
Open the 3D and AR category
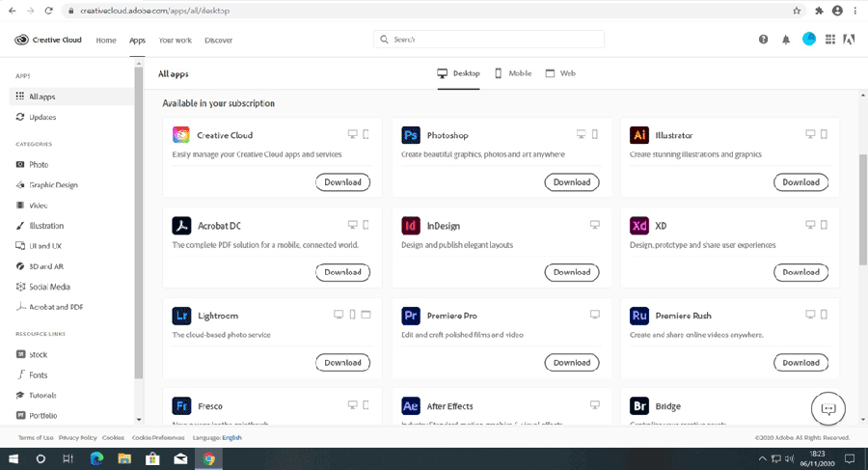coord(40,266)
